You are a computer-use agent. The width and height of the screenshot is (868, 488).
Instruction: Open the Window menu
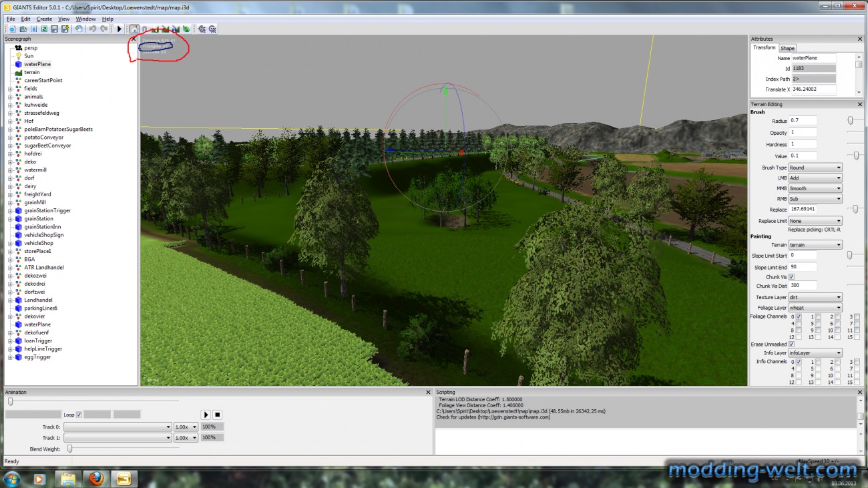click(85, 19)
